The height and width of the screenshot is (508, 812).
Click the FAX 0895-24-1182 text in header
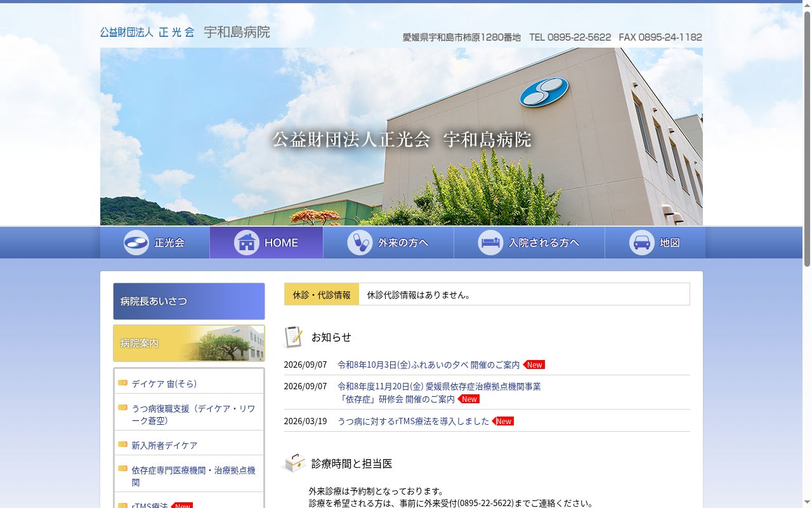pos(660,37)
